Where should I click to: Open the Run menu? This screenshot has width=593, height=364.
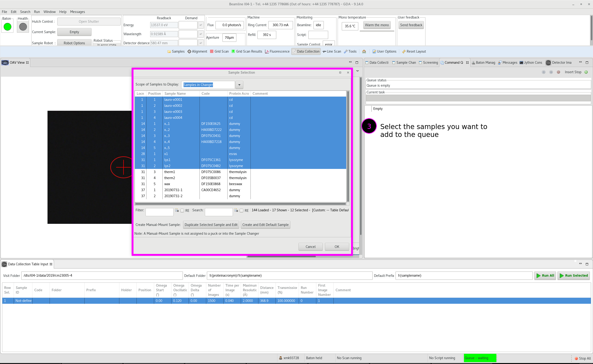[37, 12]
